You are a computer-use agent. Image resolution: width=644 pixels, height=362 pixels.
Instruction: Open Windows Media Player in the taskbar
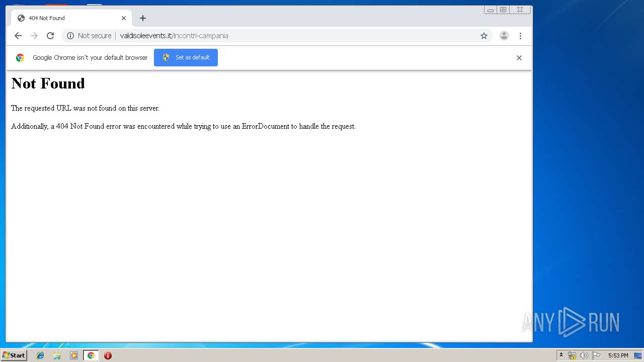[x=74, y=355]
